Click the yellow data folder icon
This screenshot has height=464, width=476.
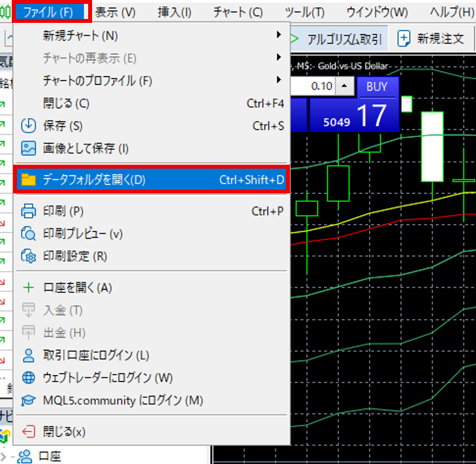[x=28, y=180]
